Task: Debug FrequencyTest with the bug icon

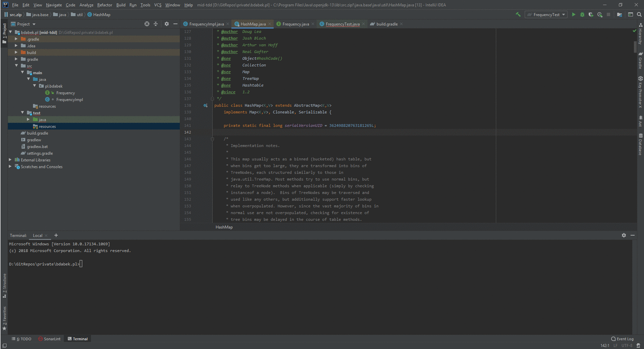Action: pos(582,15)
